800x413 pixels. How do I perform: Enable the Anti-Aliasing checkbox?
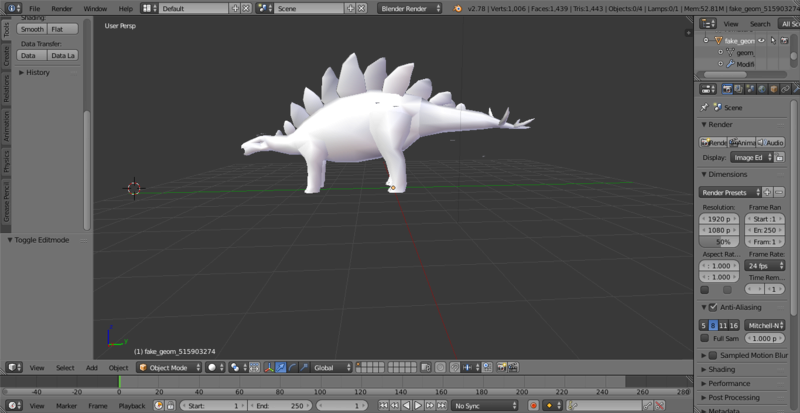coord(713,307)
